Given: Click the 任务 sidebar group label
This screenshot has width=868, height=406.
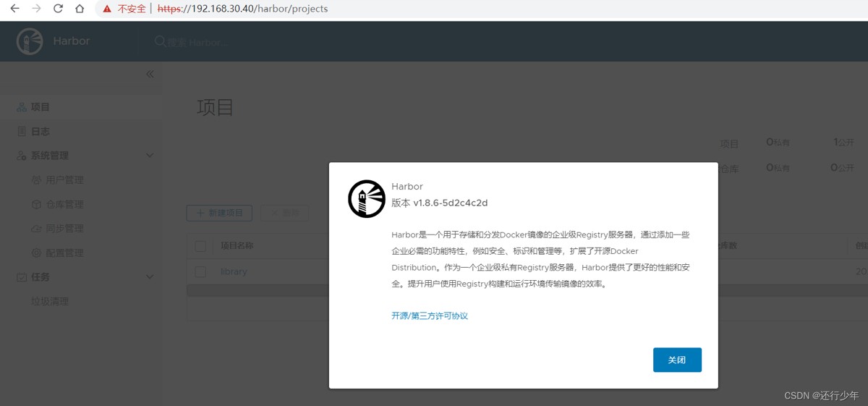Looking at the screenshot, I should coord(41,277).
